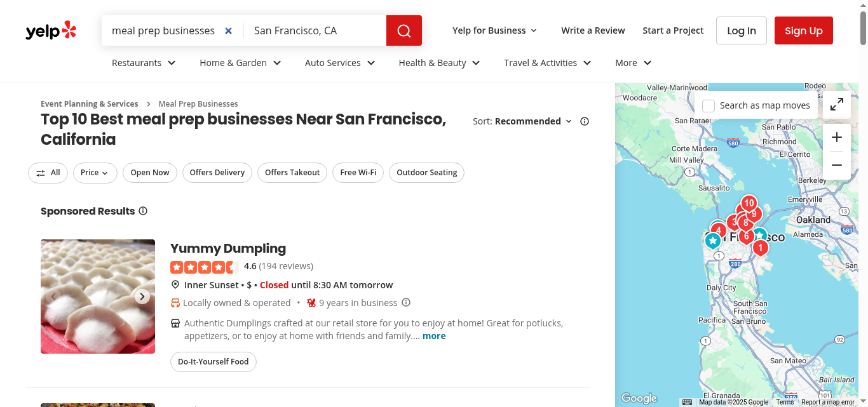Expand the More categories menu
868x407 pixels.
pyautogui.click(x=634, y=63)
